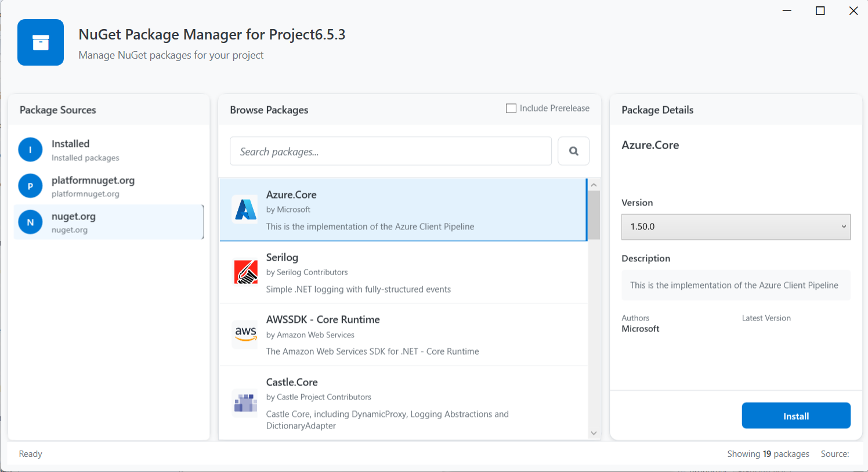Select the platformnuget.org source
Screen dimensions: 868x472
coord(108,186)
